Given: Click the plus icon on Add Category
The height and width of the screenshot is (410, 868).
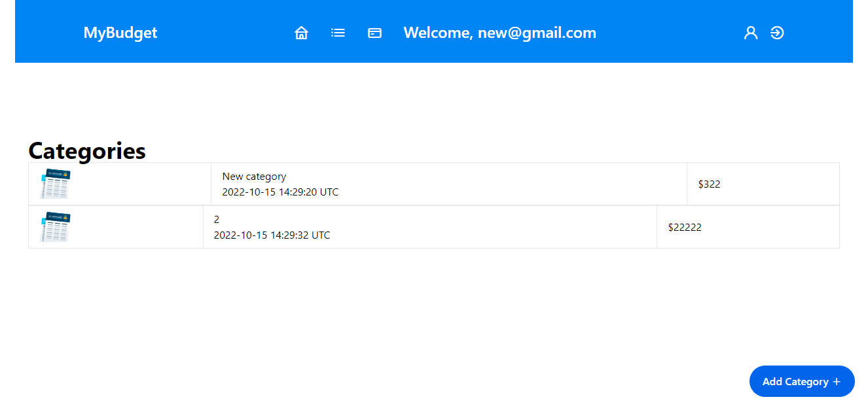Looking at the screenshot, I should [838, 381].
